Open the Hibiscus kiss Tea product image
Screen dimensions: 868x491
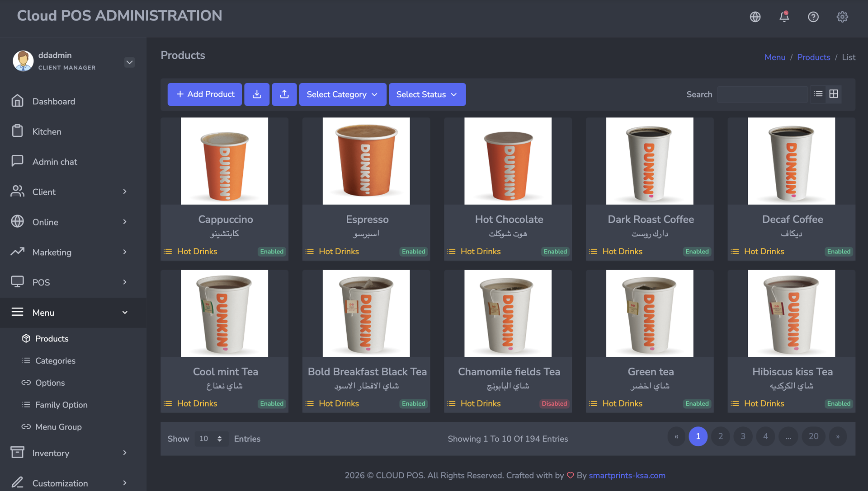[x=791, y=313]
